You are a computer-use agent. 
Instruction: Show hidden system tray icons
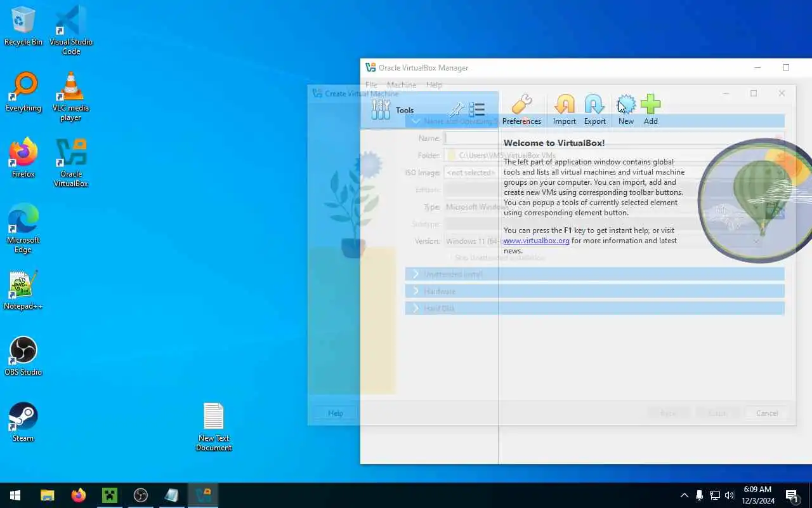coord(684,495)
